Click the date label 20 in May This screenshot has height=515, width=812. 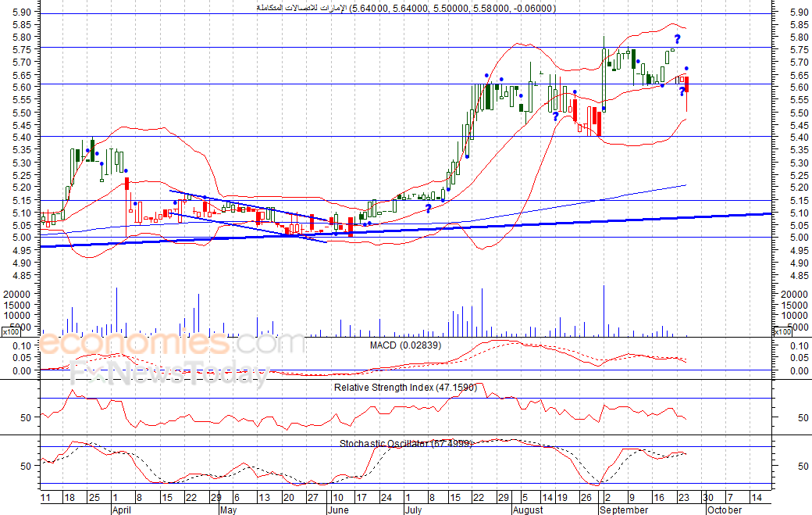coord(288,497)
